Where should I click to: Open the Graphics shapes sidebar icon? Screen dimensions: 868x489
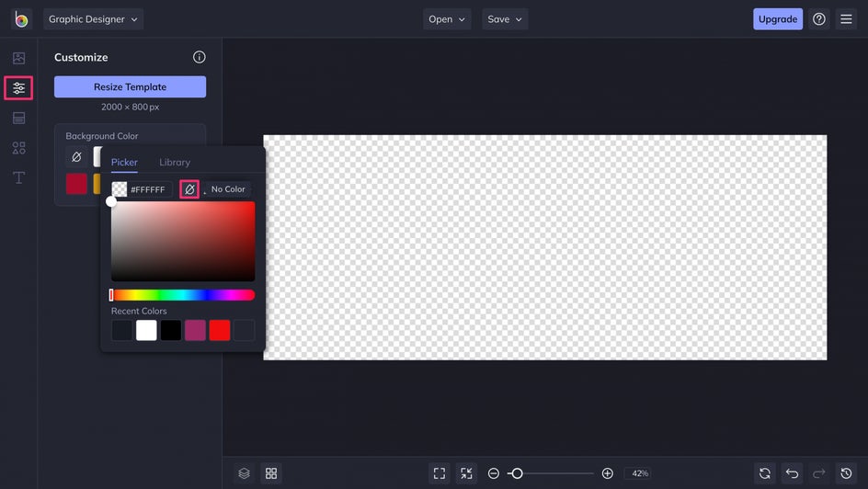click(x=18, y=148)
